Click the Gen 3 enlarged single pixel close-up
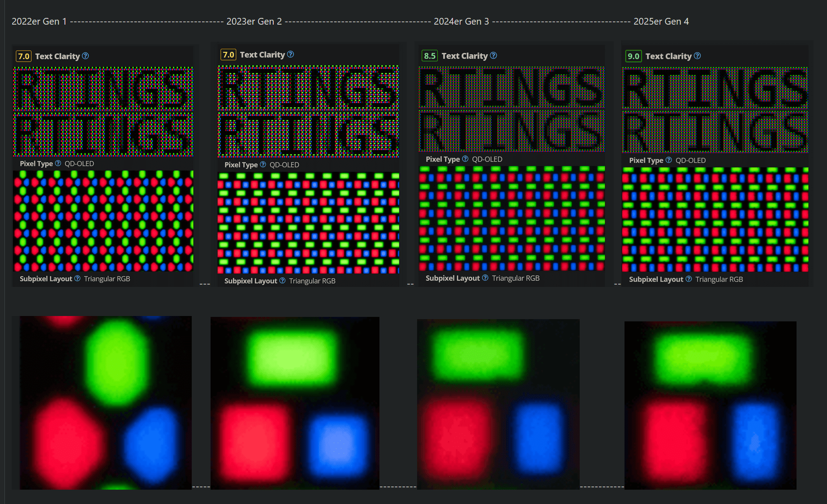The image size is (827, 504). (x=498, y=404)
